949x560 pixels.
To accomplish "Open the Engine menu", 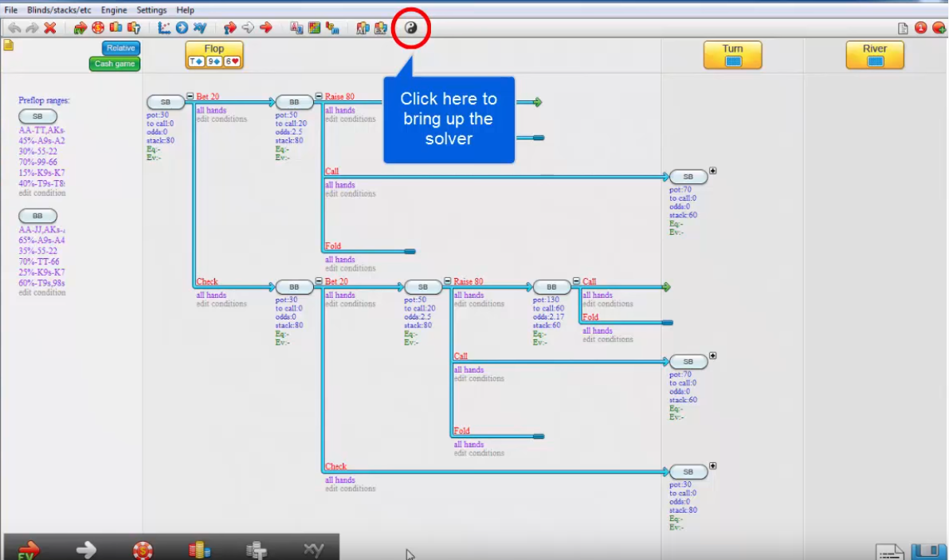I will pos(114,10).
